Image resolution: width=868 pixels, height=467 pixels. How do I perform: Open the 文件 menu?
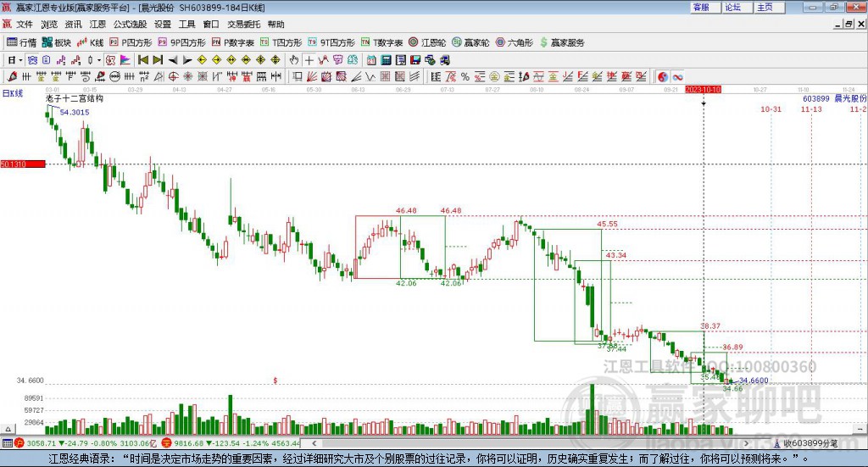pos(25,25)
